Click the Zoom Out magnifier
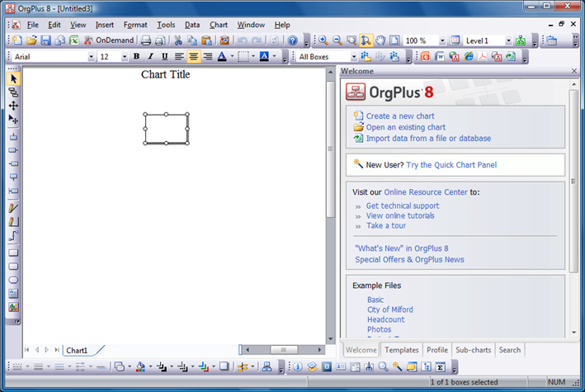This screenshot has width=585, height=392. [337, 40]
